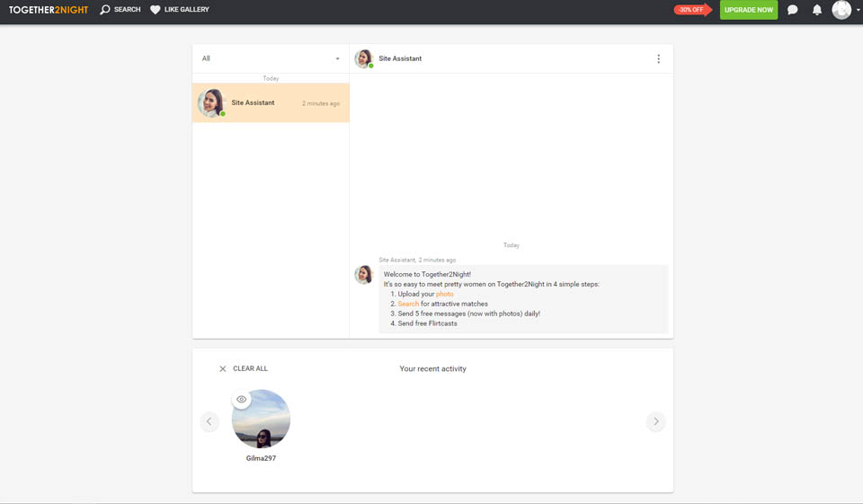
Task: Click the orange photo link in message
Action: (x=445, y=295)
